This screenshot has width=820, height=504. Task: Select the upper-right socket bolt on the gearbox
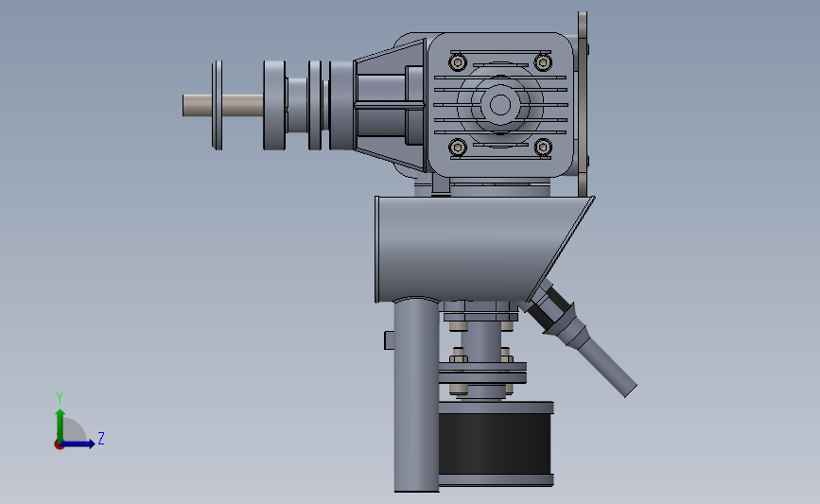pyautogui.click(x=543, y=62)
